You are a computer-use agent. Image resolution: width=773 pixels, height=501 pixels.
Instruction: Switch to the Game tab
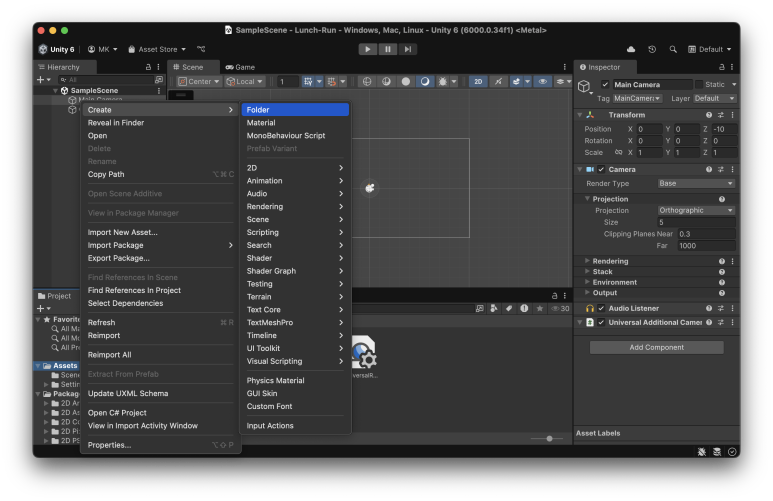click(x=241, y=67)
